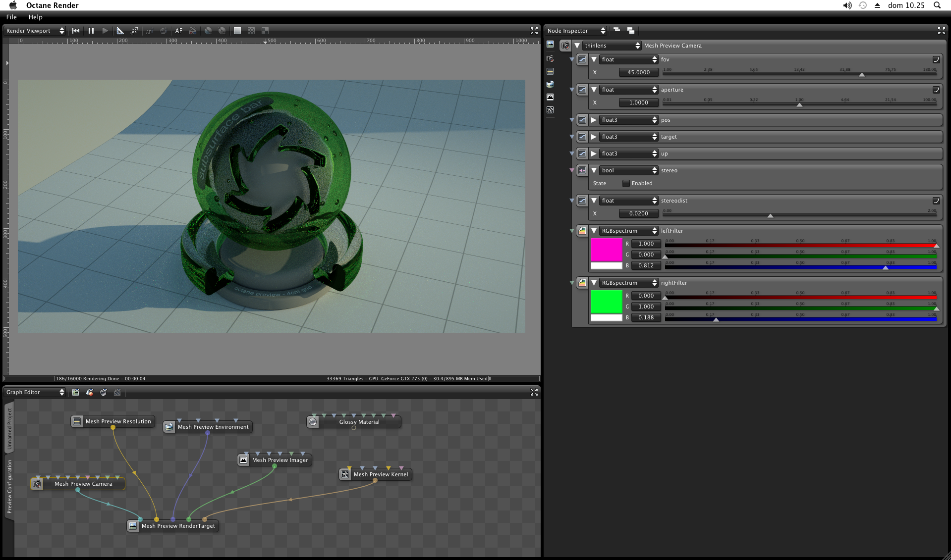Open the Render Viewport panel dropdown
The image size is (951, 560).
point(35,31)
